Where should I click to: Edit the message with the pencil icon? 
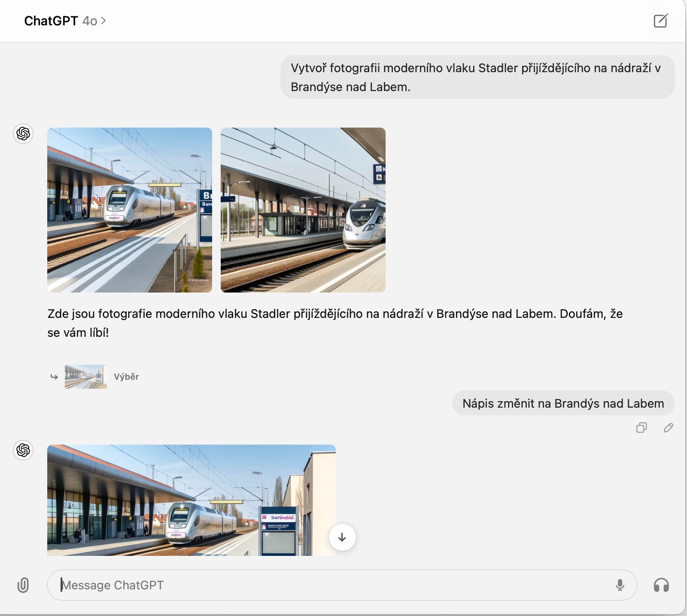(x=669, y=427)
